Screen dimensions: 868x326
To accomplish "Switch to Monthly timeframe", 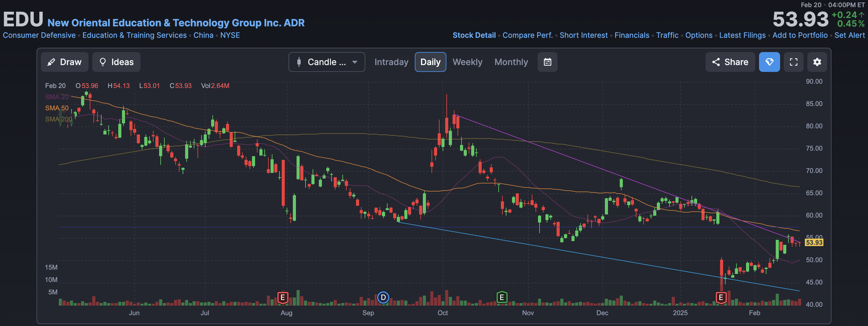I will tap(511, 62).
